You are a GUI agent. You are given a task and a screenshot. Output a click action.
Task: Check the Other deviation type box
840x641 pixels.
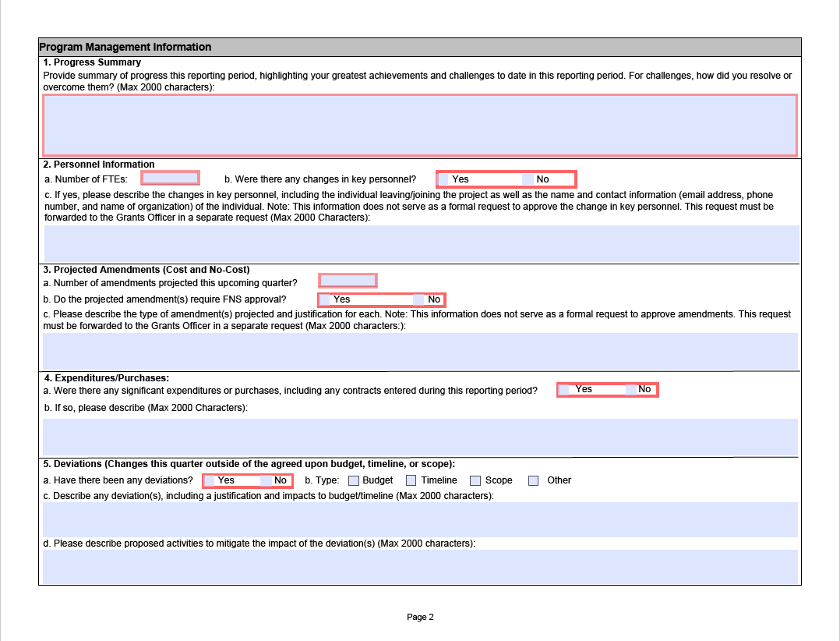[x=534, y=481]
